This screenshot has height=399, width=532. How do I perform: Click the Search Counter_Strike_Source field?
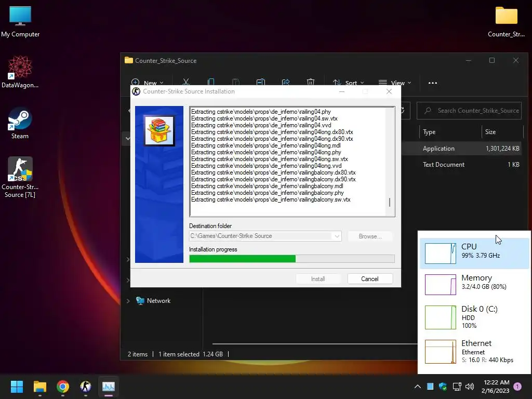click(469, 111)
